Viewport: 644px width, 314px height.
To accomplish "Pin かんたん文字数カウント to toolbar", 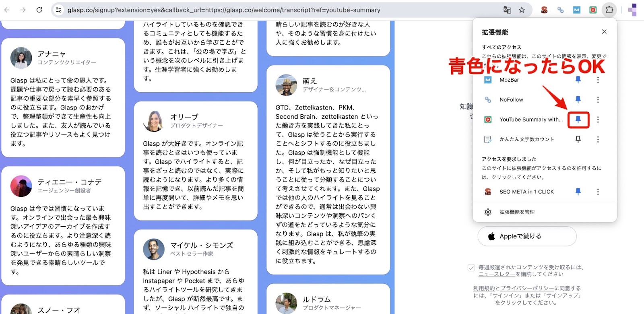I will [x=578, y=139].
